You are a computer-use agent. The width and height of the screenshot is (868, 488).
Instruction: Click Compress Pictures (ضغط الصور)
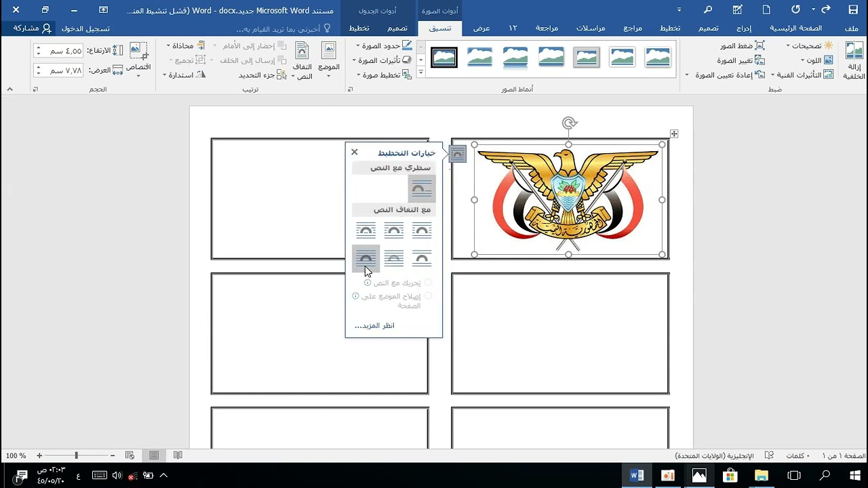click(742, 45)
